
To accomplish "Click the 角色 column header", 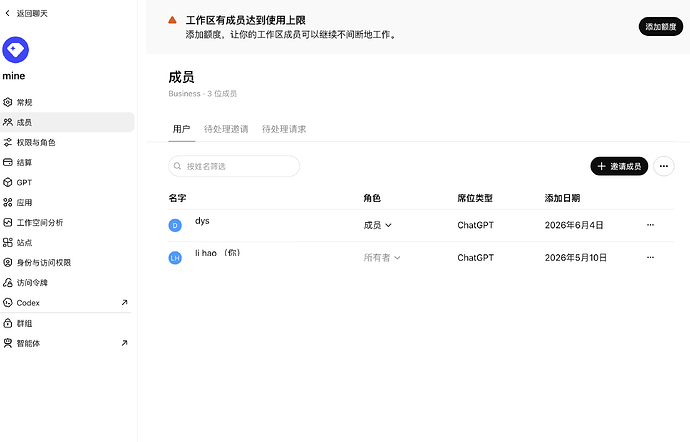I will click(372, 198).
